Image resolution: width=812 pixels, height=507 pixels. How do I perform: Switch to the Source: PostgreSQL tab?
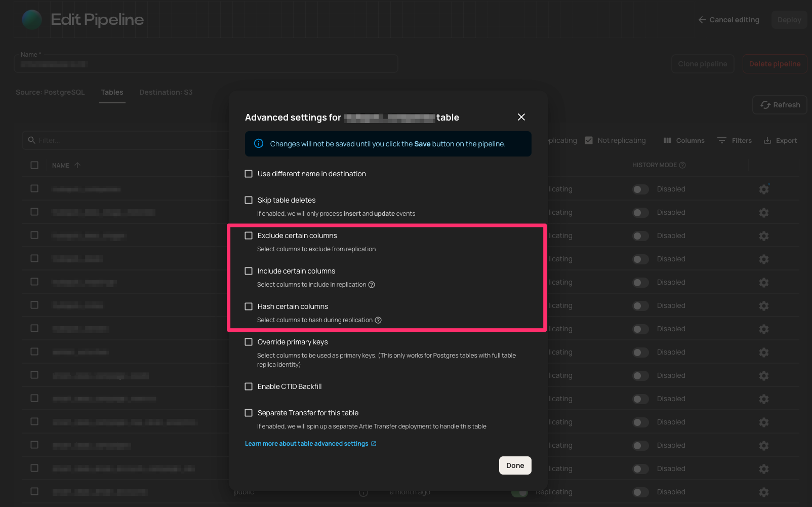point(50,92)
